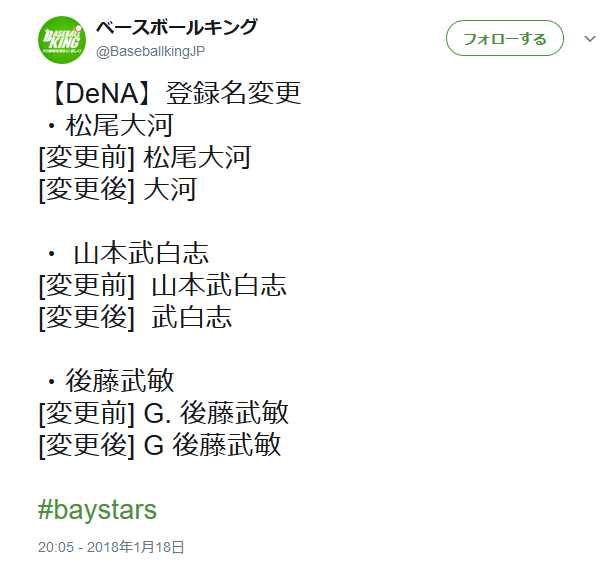The width and height of the screenshot is (616, 564).
Task: Open the ベースボールキング display name link
Action: click(x=177, y=27)
